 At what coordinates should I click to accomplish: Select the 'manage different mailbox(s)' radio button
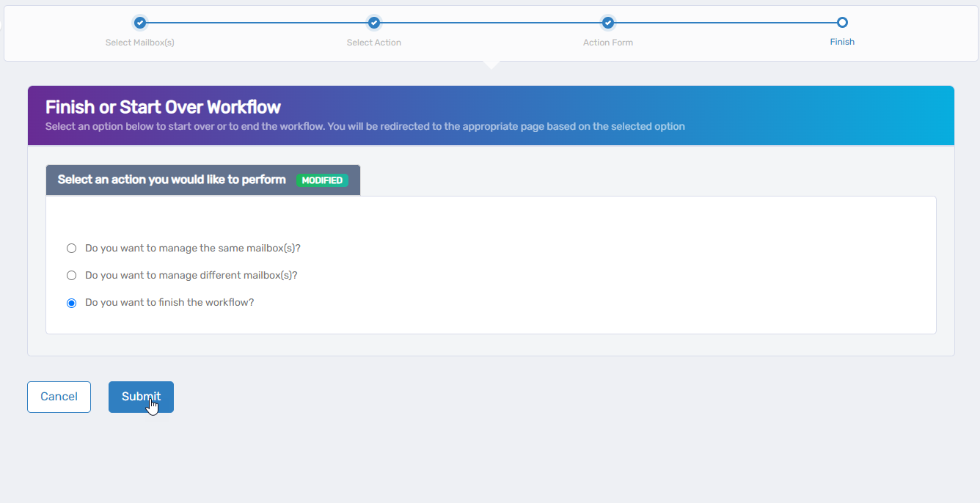[71, 276]
